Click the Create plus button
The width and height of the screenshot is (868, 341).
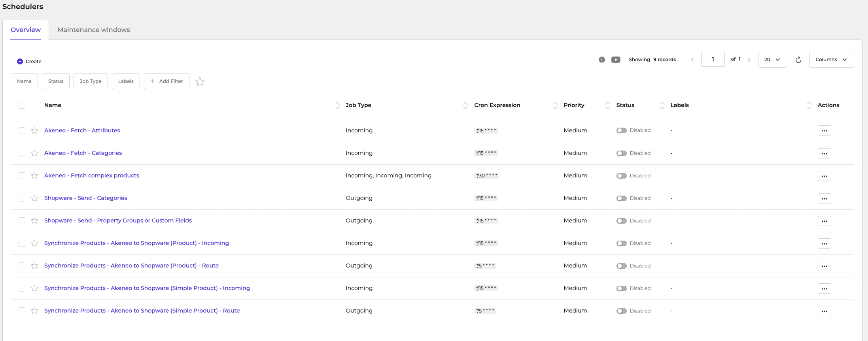pyautogui.click(x=29, y=61)
